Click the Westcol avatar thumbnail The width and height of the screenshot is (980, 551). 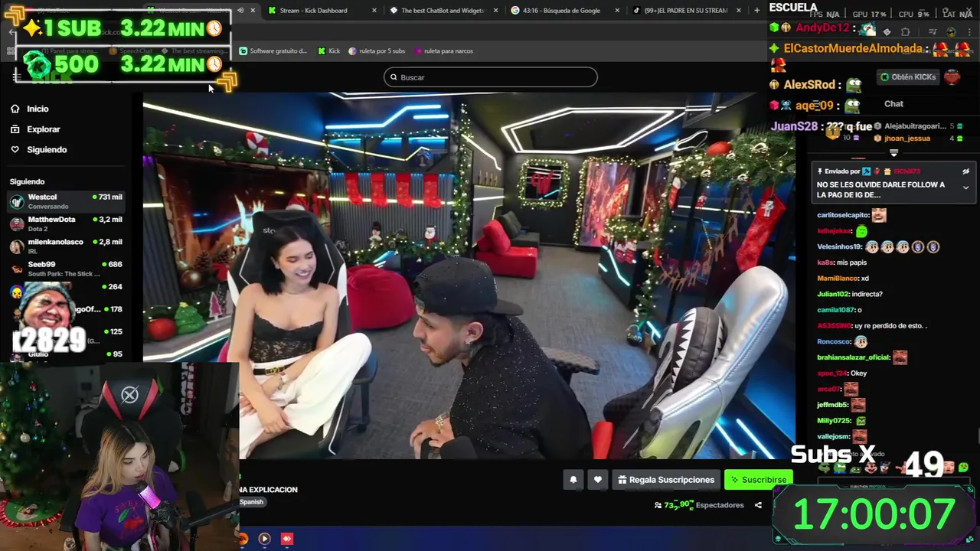17,202
